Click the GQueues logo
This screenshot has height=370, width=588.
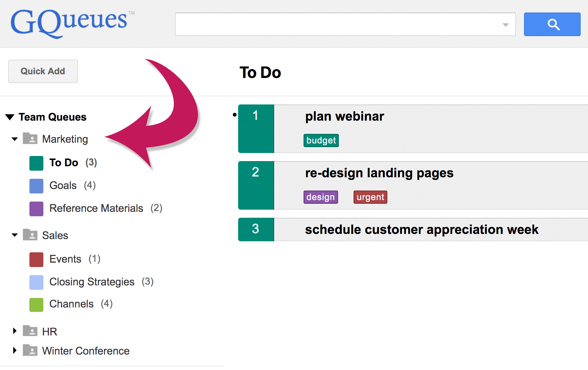pyautogui.click(x=70, y=23)
